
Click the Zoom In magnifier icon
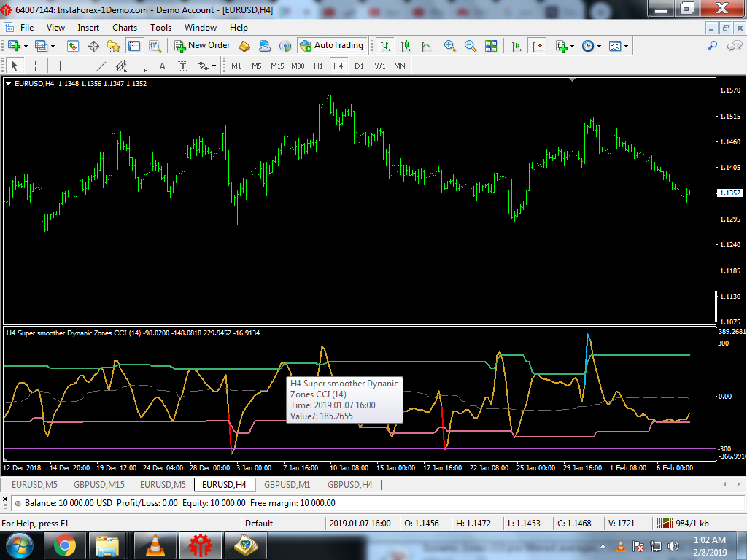(450, 45)
